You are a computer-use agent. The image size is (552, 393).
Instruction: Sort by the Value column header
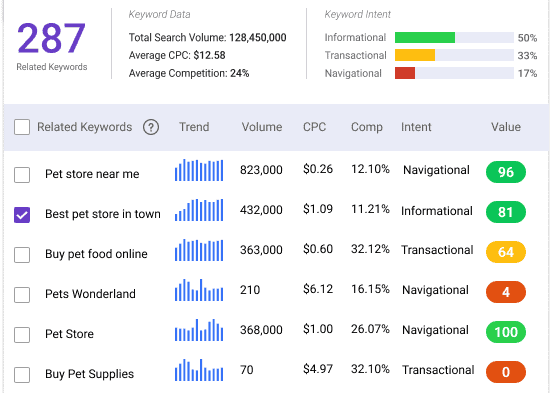click(x=506, y=127)
